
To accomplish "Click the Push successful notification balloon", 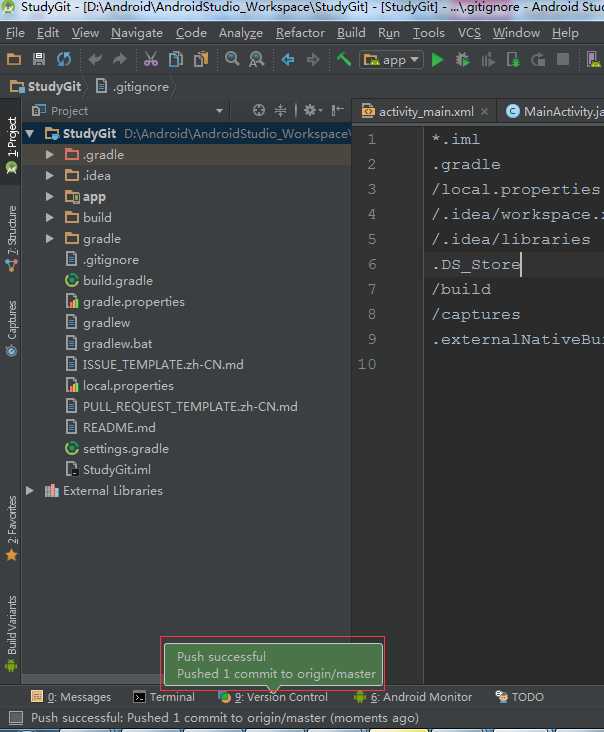I will tap(273, 665).
